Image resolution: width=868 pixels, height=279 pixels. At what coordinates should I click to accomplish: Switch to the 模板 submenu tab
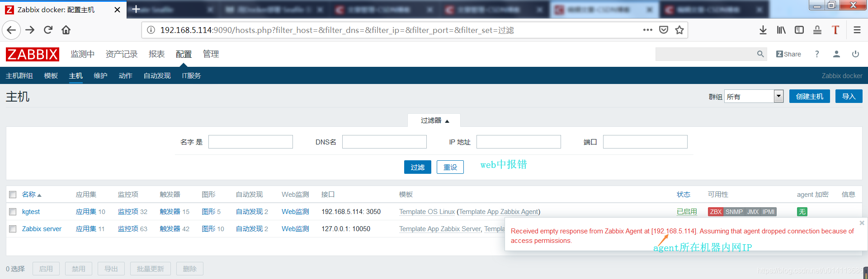tap(51, 76)
